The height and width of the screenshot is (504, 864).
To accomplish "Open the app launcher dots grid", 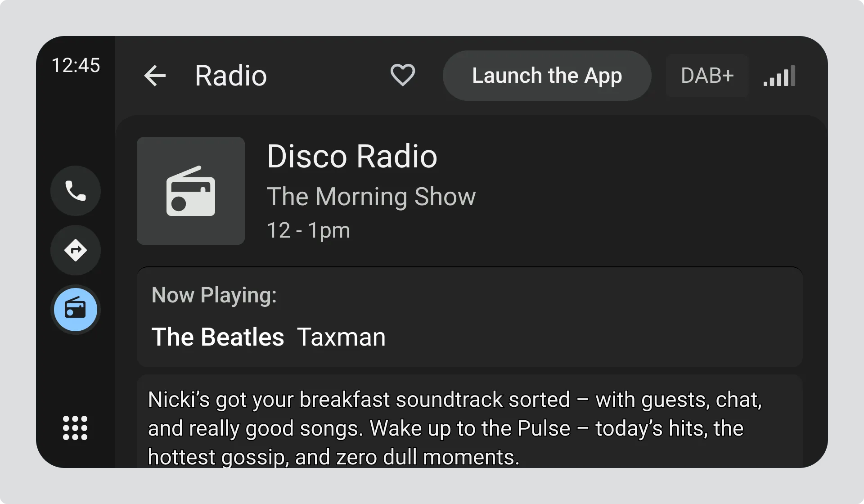I will point(75,427).
